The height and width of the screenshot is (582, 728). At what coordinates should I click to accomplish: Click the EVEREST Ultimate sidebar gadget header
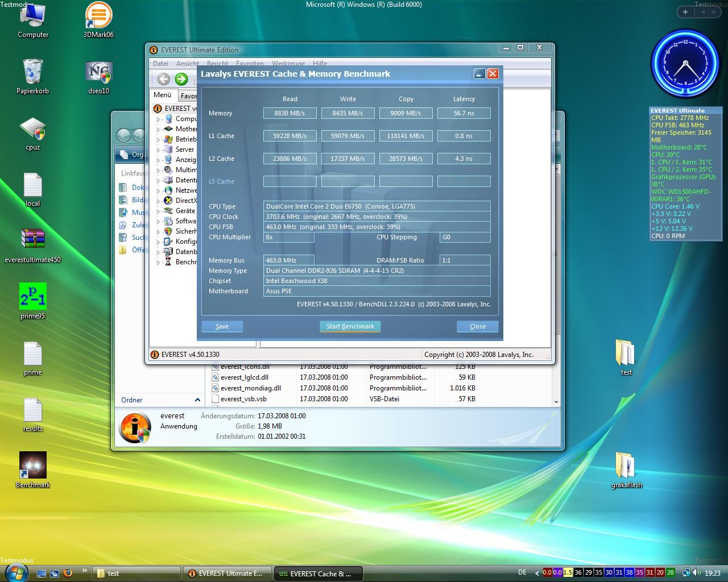(685, 110)
